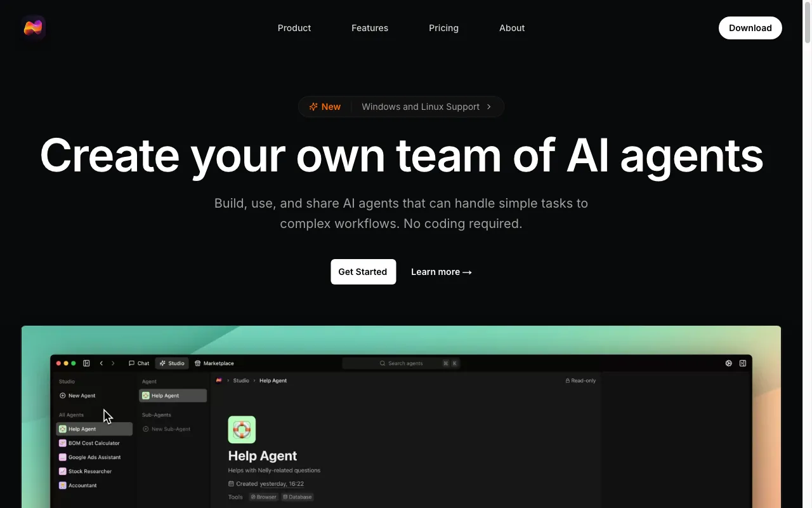Open the About navigation link
The image size is (812, 508).
512,28
